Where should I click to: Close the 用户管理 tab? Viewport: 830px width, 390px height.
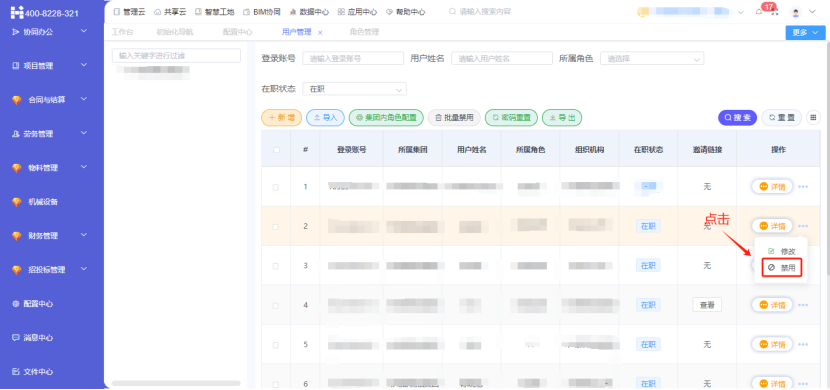tap(320, 33)
